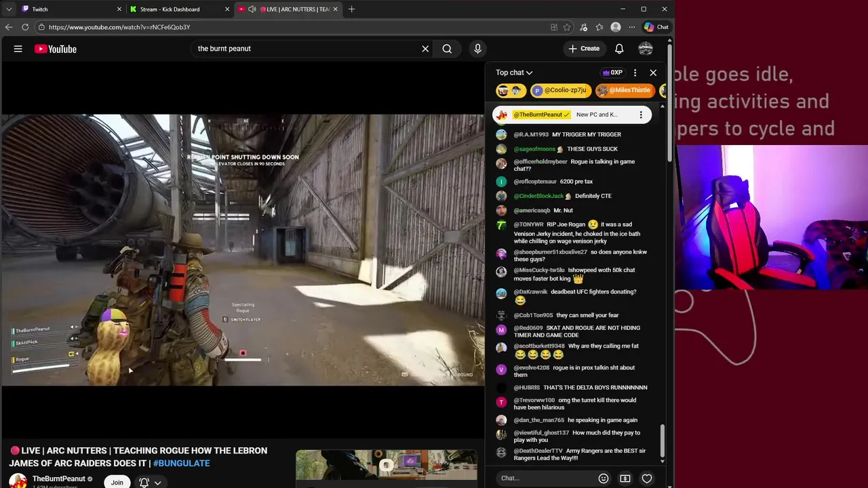868x488 pixels.
Task: Click @HUBRIS username in chat
Action: 527,388
